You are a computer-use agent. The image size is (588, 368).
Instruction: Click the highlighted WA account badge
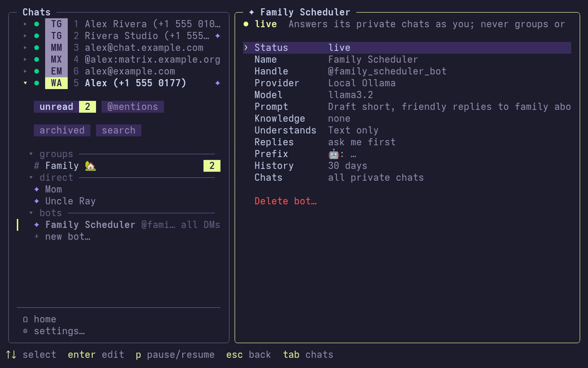57,83
